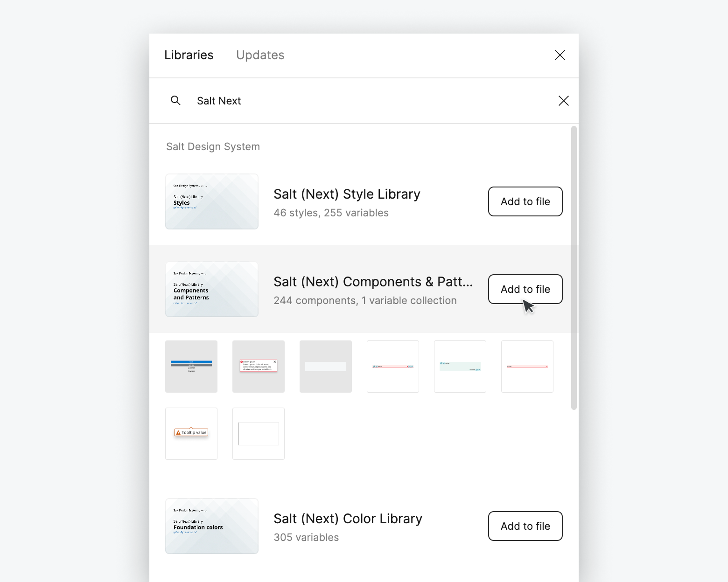The height and width of the screenshot is (582, 728).
Task: Click the warning tooltip component preview
Action: (191, 433)
